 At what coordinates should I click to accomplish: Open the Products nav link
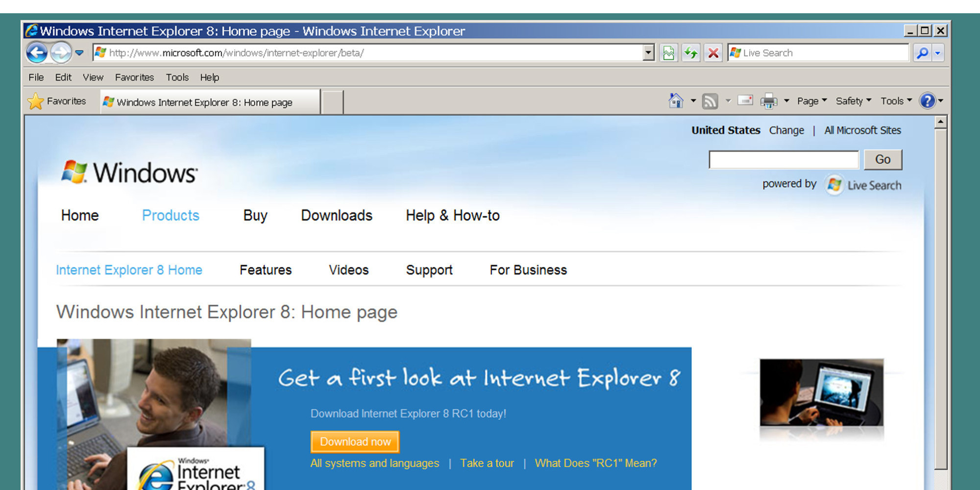click(171, 216)
